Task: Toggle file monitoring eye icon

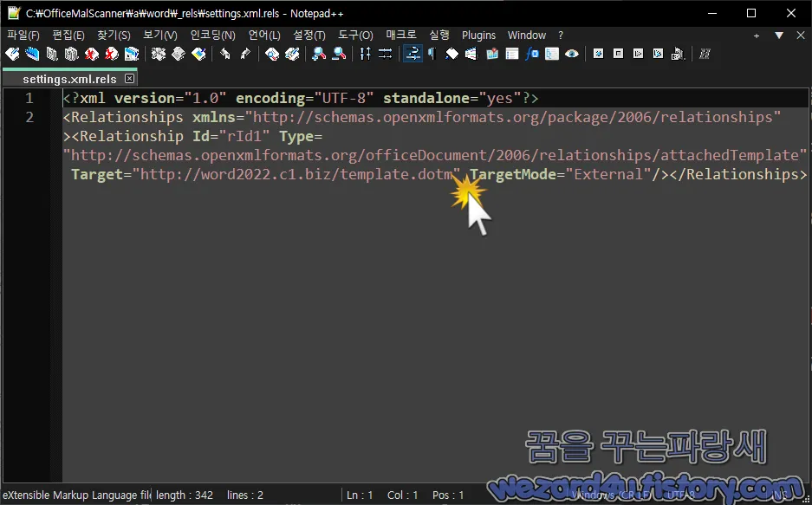Action: point(572,54)
